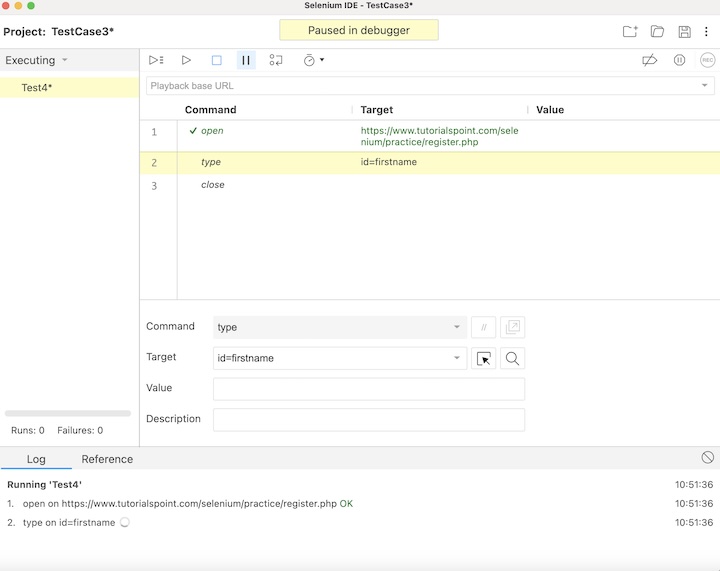Image resolution: width=720 pixels, height=571 pixels.
Task: Toggle pause on exceptions
Action: pyautogui.click(x=679, y=60)
